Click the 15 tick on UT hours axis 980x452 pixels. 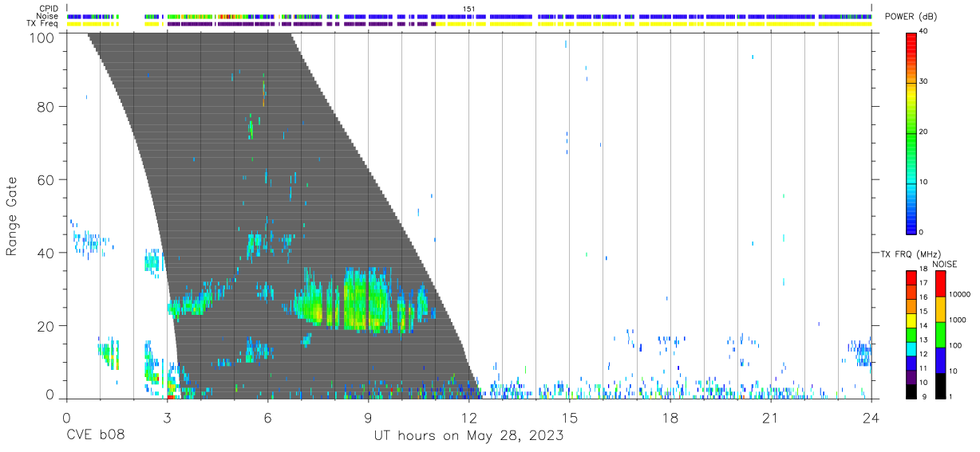tap(569, 418)
